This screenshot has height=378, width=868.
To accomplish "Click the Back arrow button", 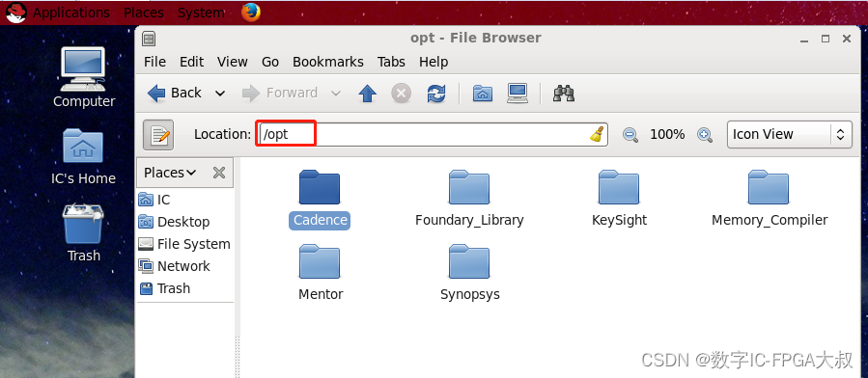I will coord(175,93).
